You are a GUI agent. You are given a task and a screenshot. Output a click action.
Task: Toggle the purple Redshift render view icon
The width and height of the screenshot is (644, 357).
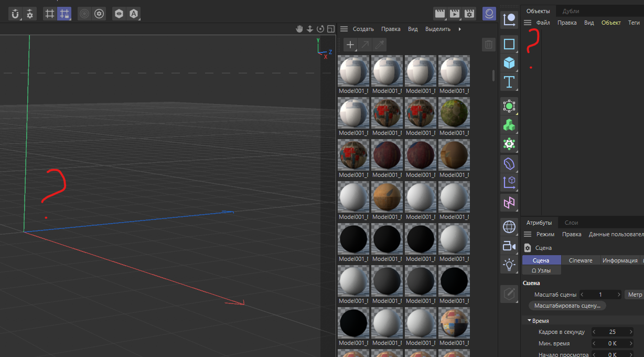tap(489, 14)
